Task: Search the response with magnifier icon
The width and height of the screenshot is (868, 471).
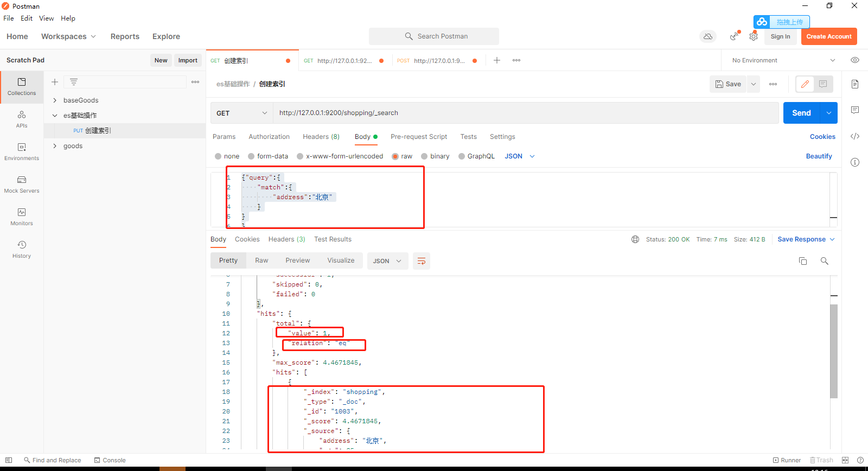Action: [825, 261]
